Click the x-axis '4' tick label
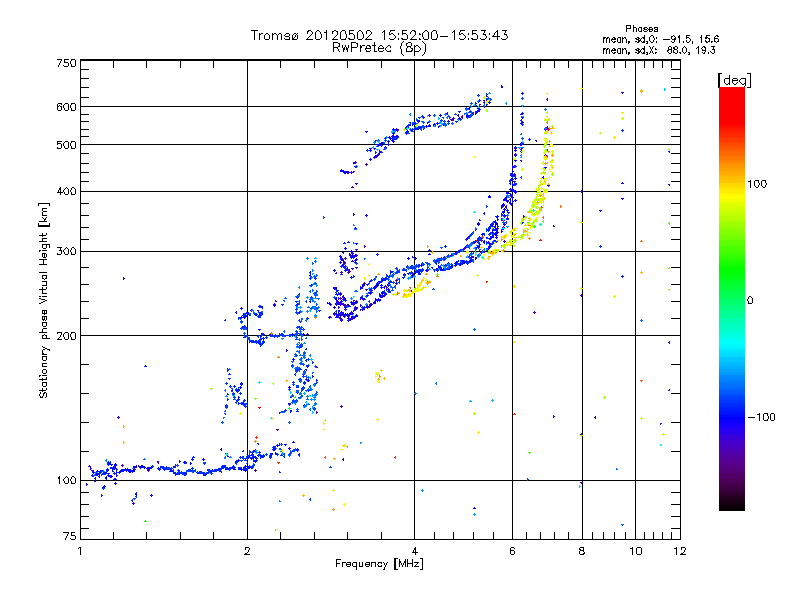 [x=415, y=551]
